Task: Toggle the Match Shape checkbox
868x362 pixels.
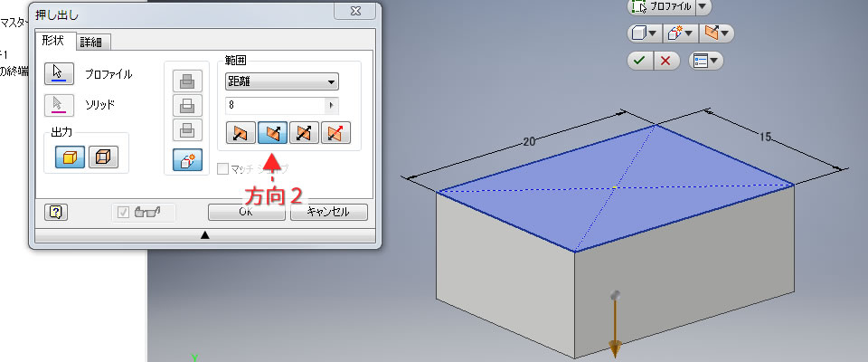Action: pos(222,169)
